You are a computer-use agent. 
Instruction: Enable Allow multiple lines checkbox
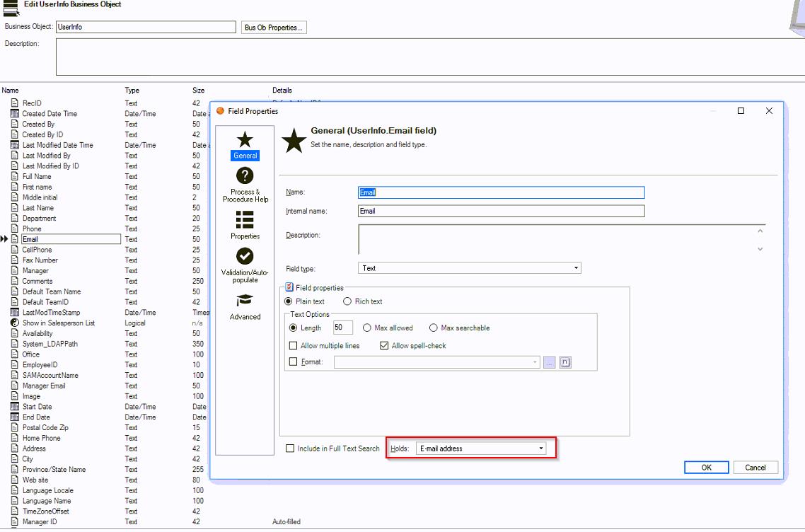[x=294, y=346]
